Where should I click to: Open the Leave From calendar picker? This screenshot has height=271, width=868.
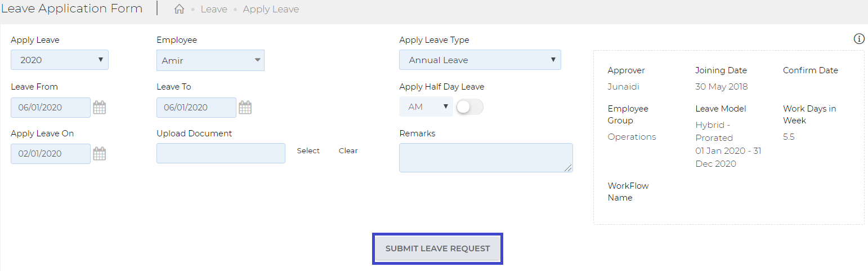100,107
